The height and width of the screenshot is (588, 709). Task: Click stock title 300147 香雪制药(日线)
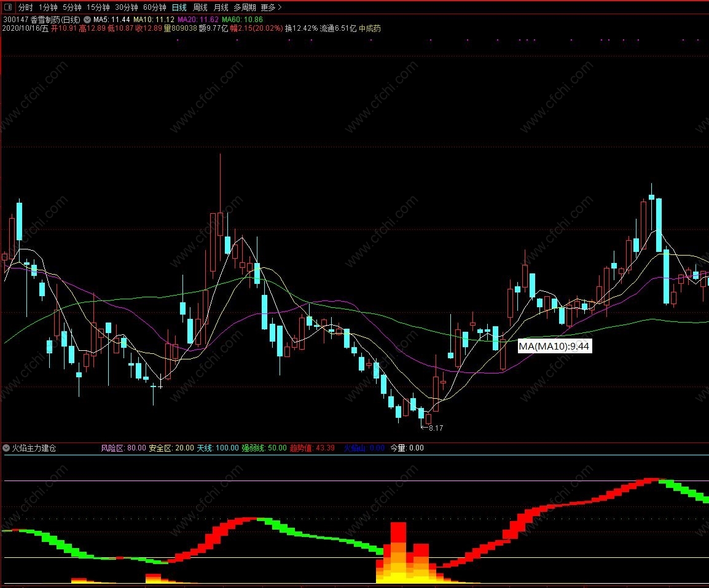(x=42, y=20)
